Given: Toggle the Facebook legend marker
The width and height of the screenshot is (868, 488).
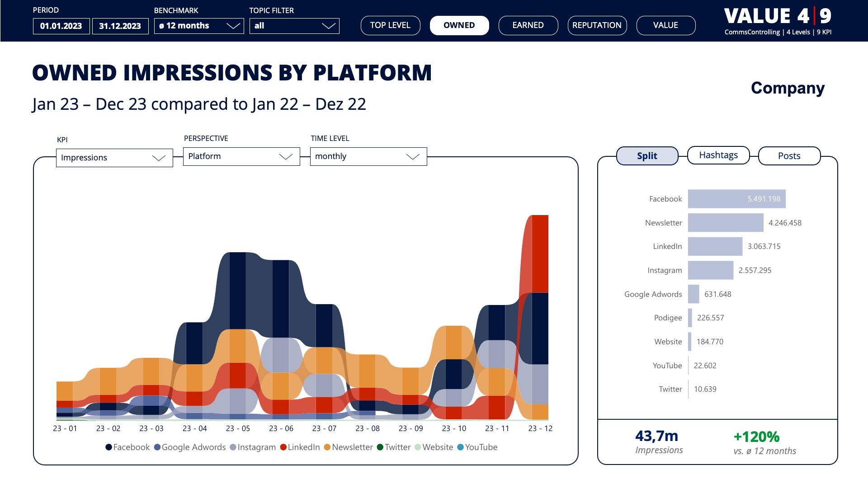Looking at the screenshot, I should (108, 447).
